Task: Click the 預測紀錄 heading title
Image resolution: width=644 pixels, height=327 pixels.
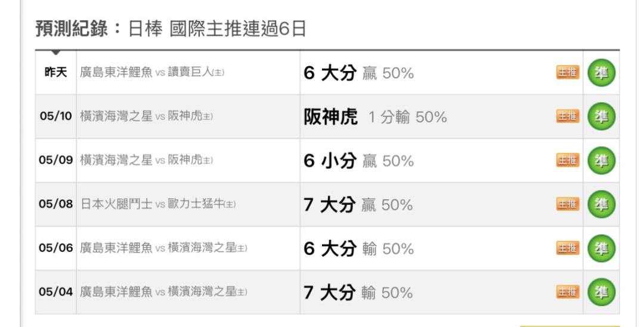Action: pos(71,29)
